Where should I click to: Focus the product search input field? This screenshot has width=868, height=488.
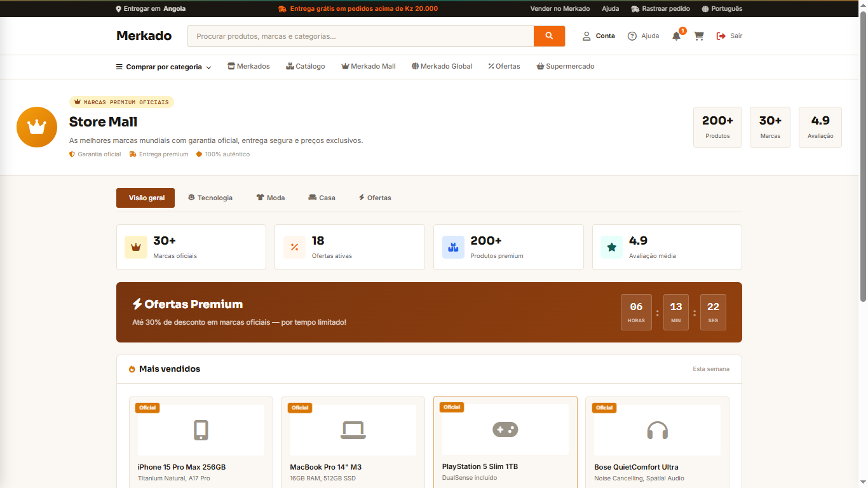click(x=360, y=36)
